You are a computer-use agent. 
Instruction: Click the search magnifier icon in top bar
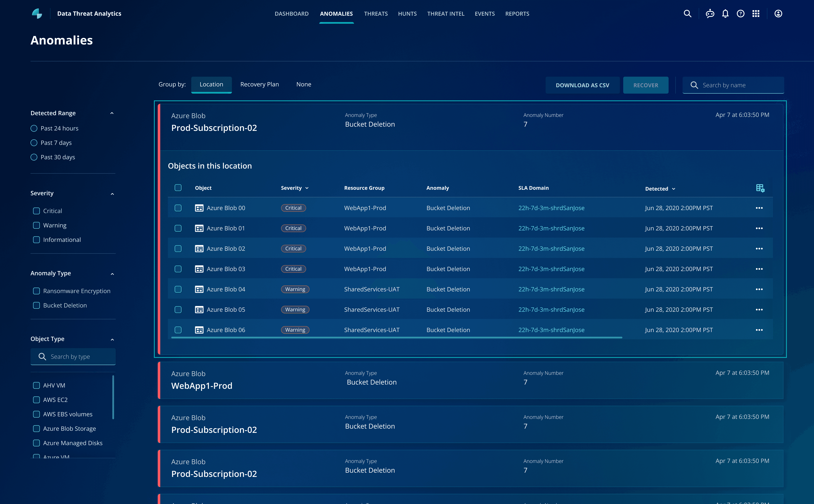[687, 14]
